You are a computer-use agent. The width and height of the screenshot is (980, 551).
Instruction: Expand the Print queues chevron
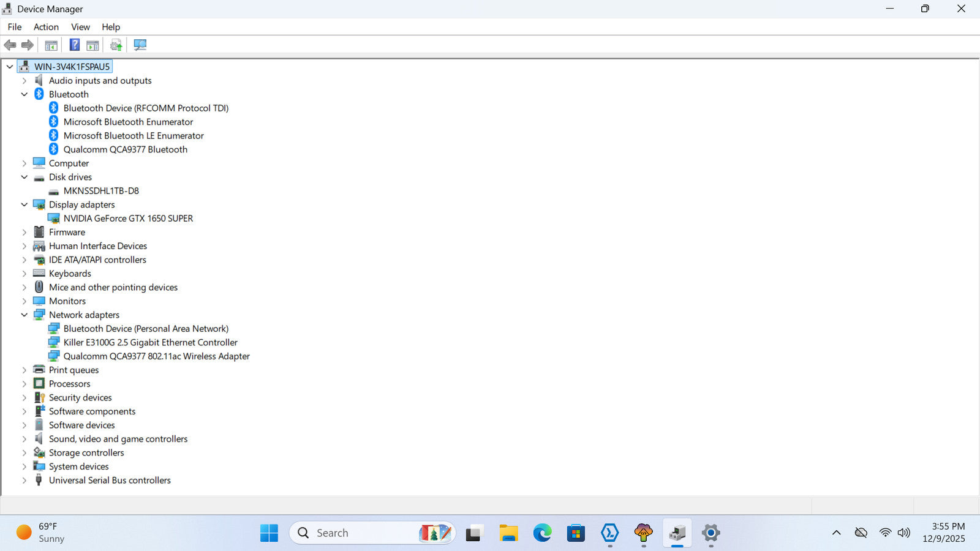[x=24, y=370]
